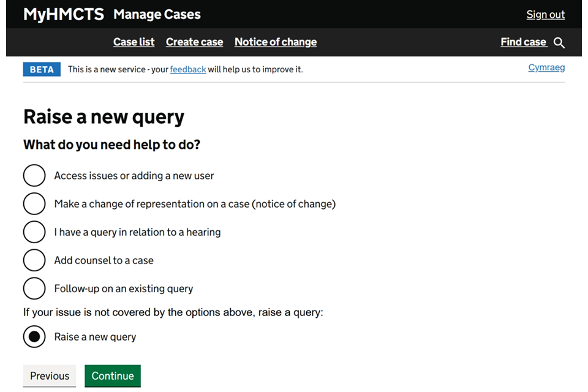Viewport: 588px width, 392px height.
Task: Select 'I have a query in relation to a hearing'
Action: tap(34, 232)
